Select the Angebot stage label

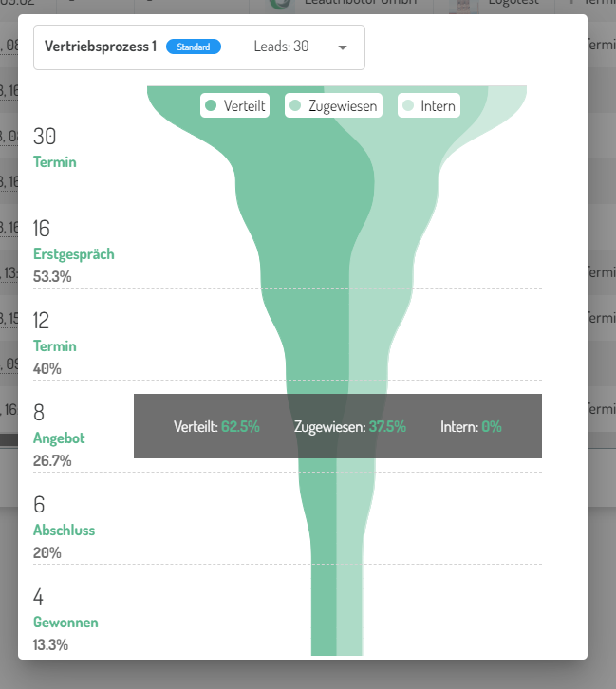59,438
